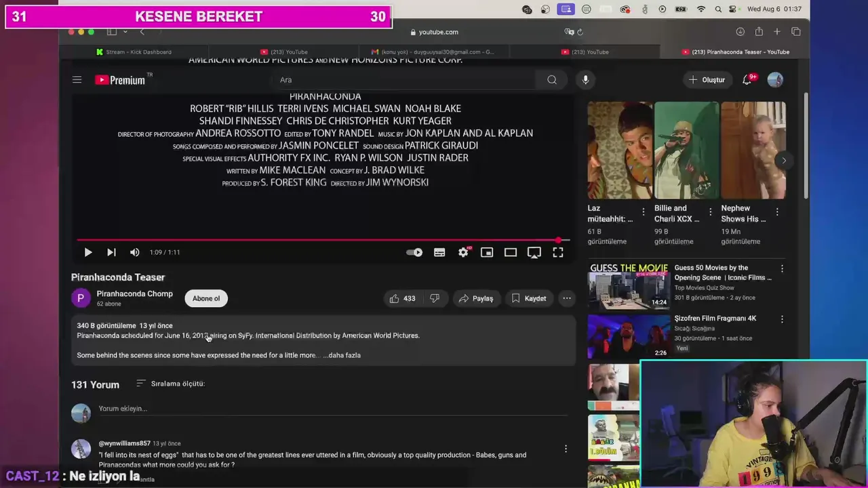Open the account avatar menu

coord(775,80)
